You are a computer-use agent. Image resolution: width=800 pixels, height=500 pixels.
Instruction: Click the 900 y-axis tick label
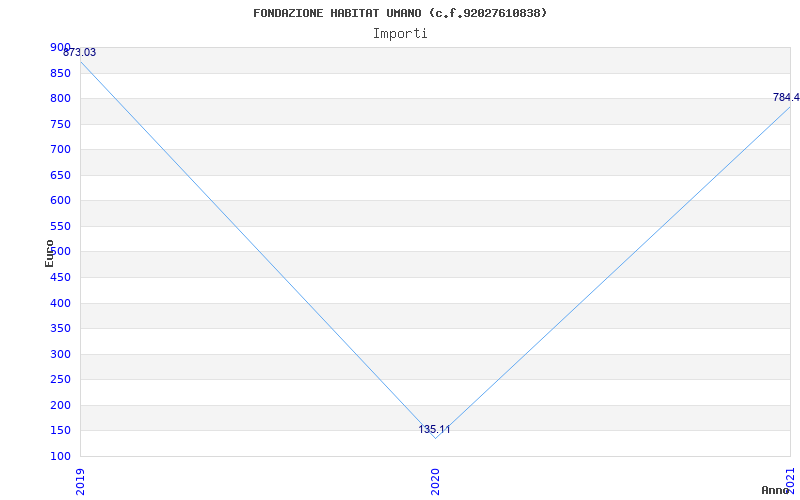pyautogui.click(x=60, y=47)
